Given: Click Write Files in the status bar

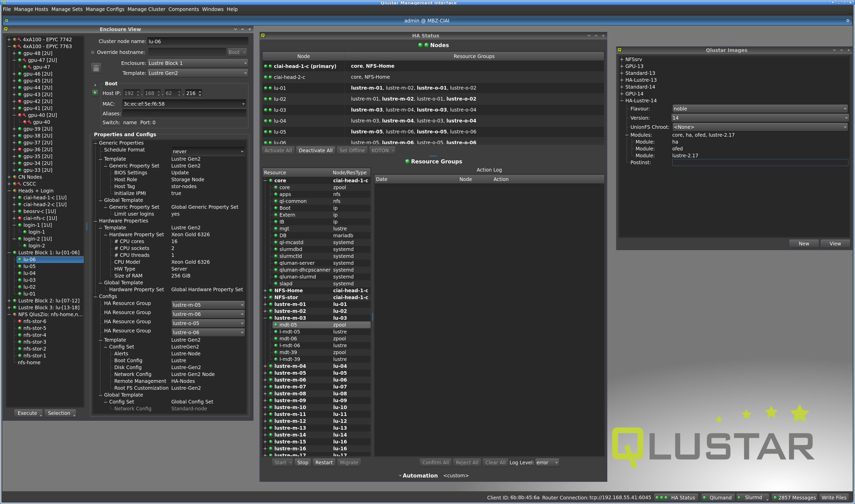Looking at the screenshot, I should point(834,498).
